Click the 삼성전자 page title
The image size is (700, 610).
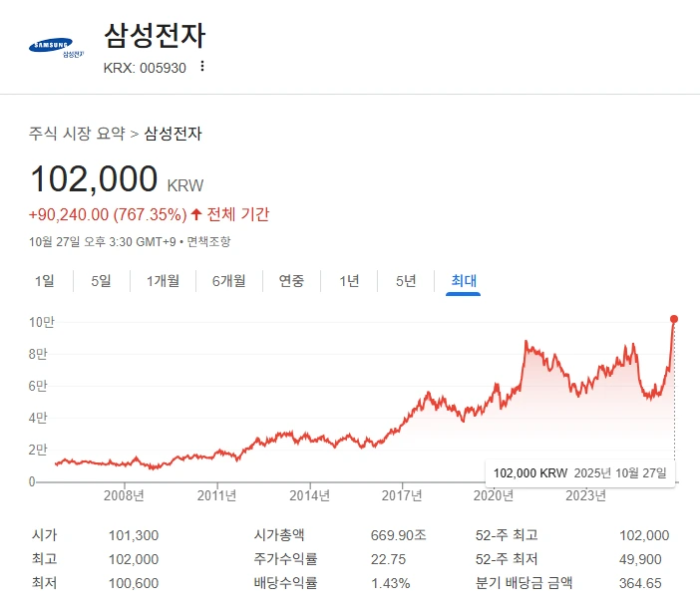155,35
